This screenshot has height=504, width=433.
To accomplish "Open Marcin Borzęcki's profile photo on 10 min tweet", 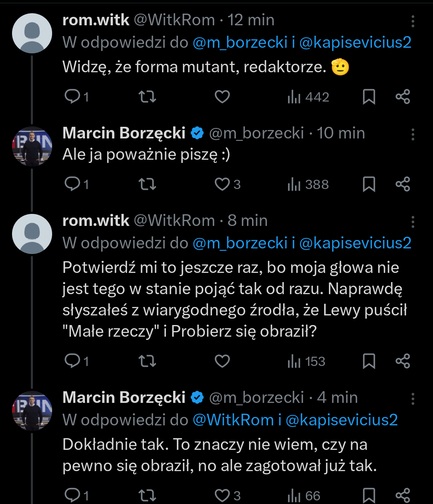I will (32, 146).
